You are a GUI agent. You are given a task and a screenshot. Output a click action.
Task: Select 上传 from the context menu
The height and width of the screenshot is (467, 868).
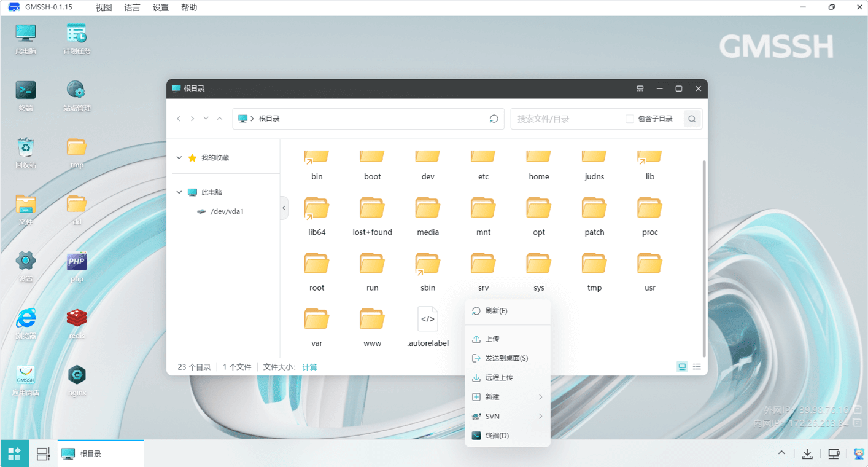492,339
